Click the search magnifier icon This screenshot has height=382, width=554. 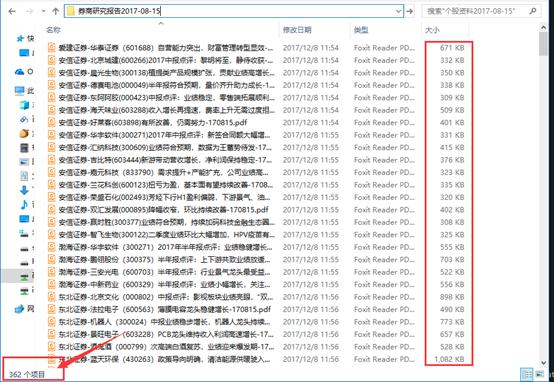(533, 11)
